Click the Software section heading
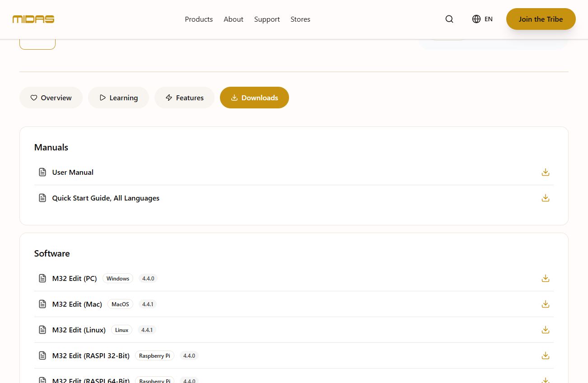 click(52, 253)
